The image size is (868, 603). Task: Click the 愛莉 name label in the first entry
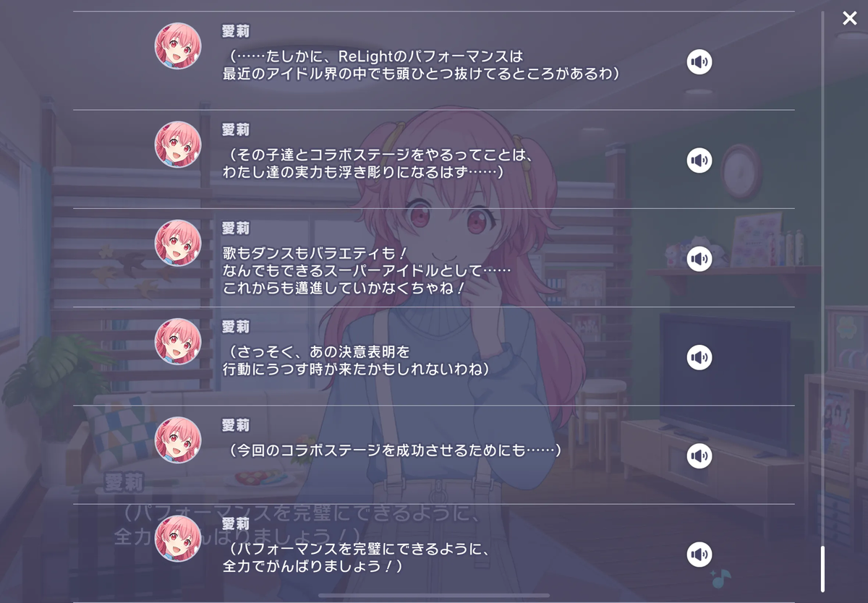(236, 31)
